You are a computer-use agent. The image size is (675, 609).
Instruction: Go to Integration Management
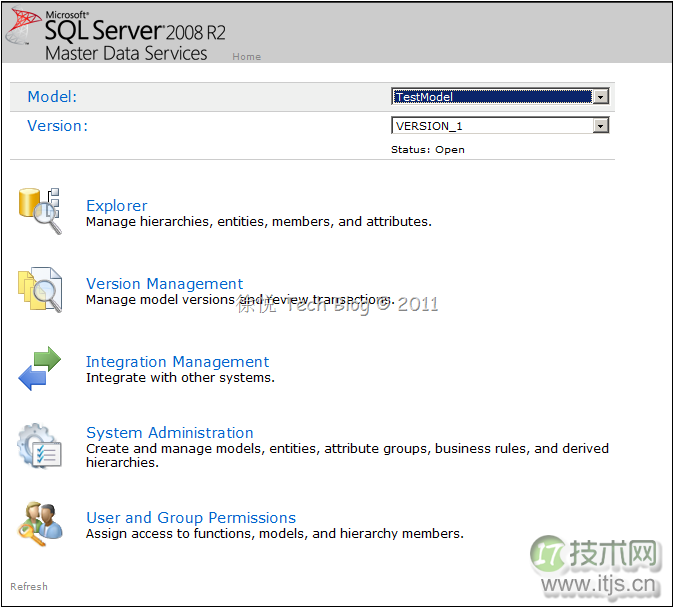click(177, 362)
